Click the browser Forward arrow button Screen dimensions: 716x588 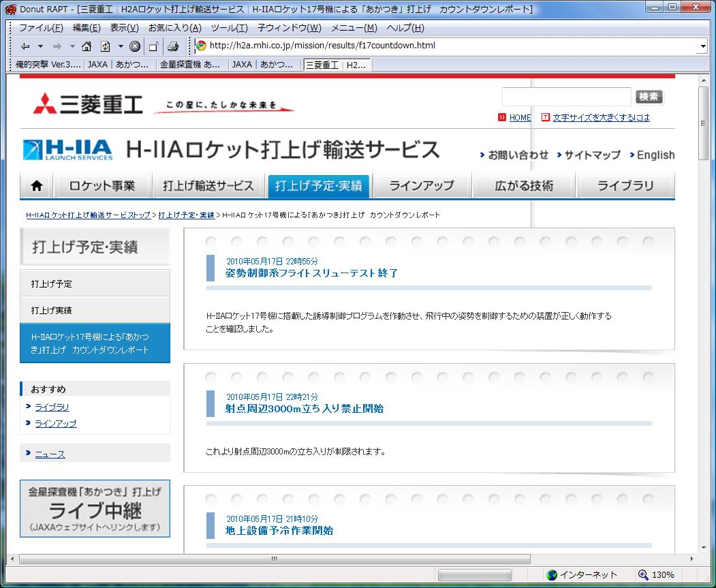point(57,46)
